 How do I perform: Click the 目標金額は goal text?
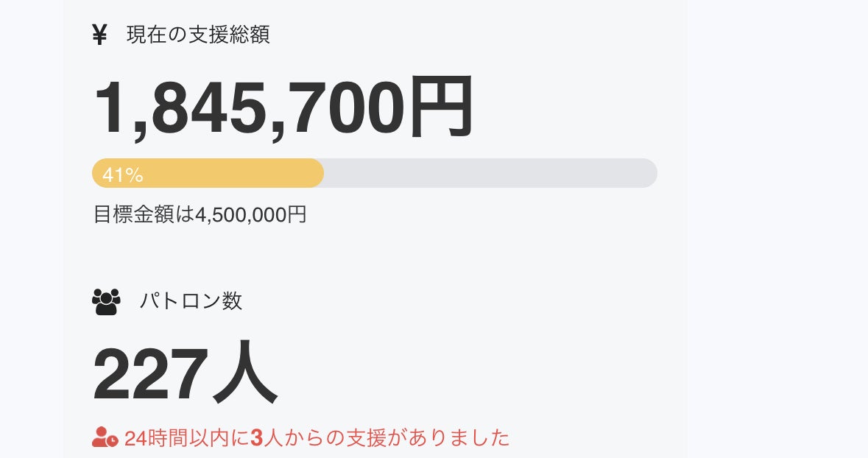click(144, 214)
